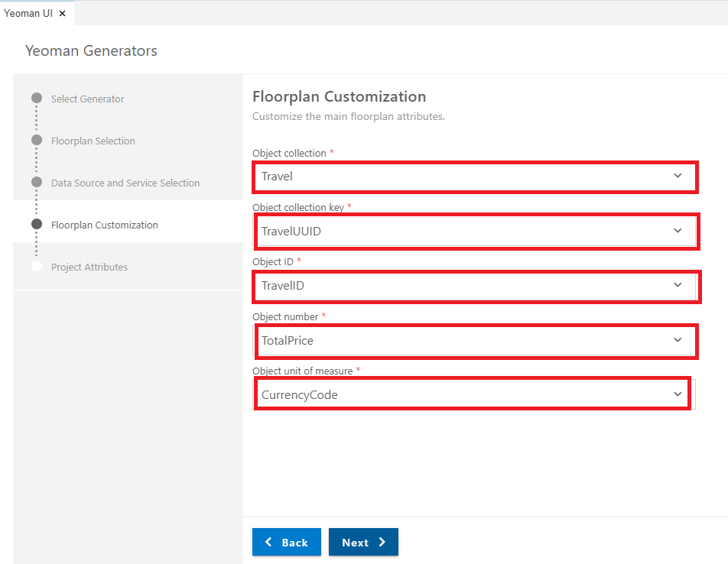
Task: Proceed with the Next button
Action: coord(363,542)
